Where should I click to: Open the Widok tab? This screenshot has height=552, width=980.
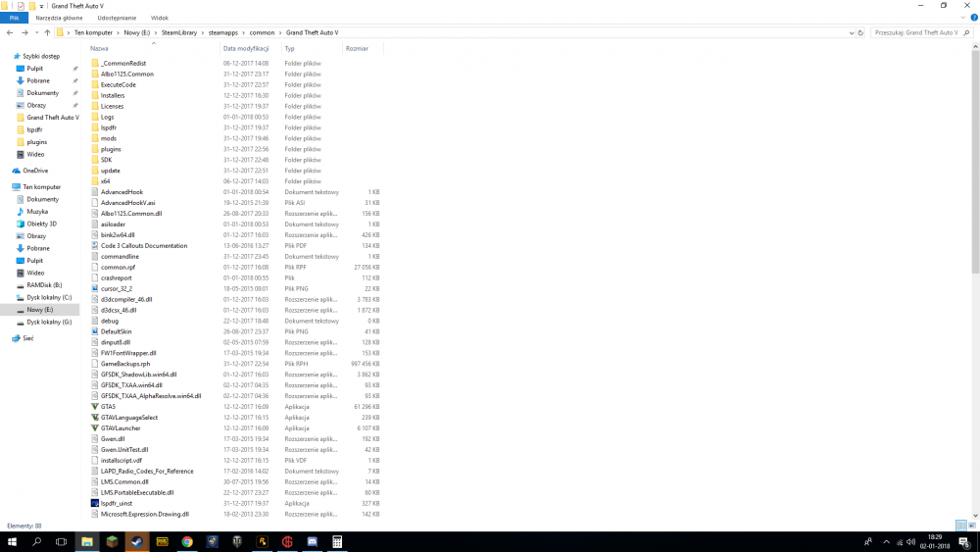tap(160, 18)
